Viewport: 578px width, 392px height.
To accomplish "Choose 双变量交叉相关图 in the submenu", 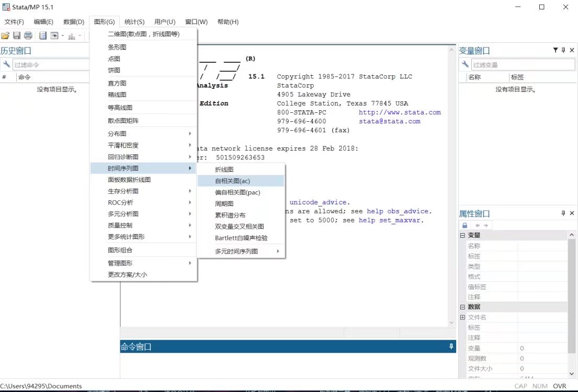I will coord(241,227).
